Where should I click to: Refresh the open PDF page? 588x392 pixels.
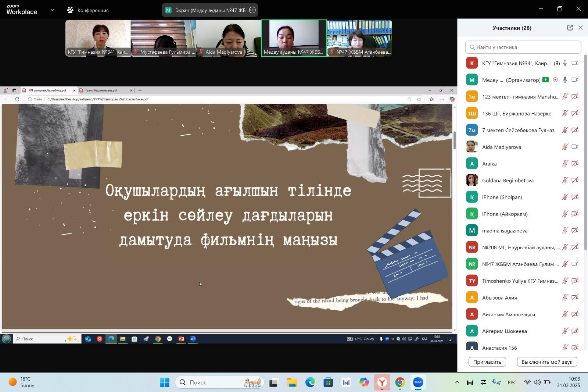click(x=17, y=99)
